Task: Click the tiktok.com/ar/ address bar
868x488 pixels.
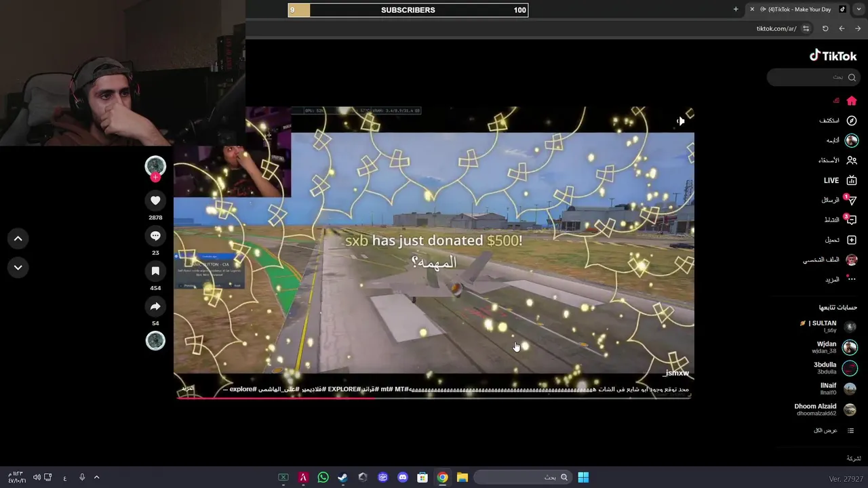Action: pyautogui.click(x=776, y=28)
